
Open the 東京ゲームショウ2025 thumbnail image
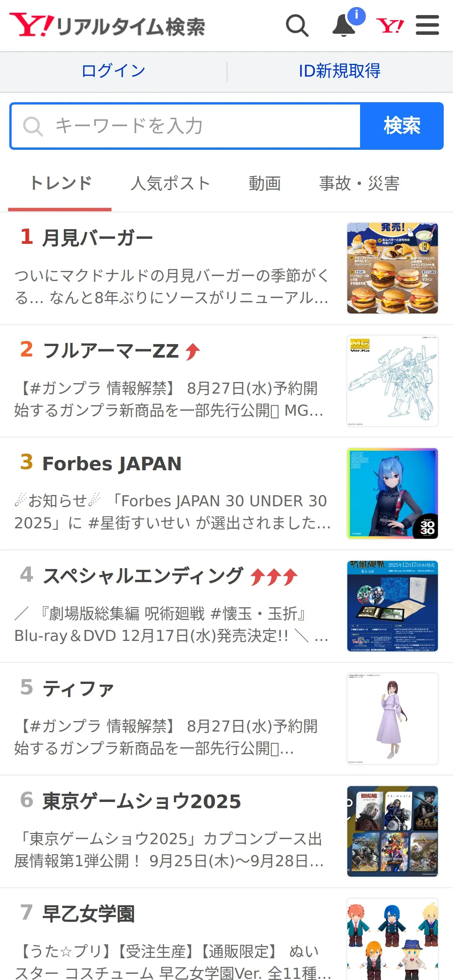point(393,831)
